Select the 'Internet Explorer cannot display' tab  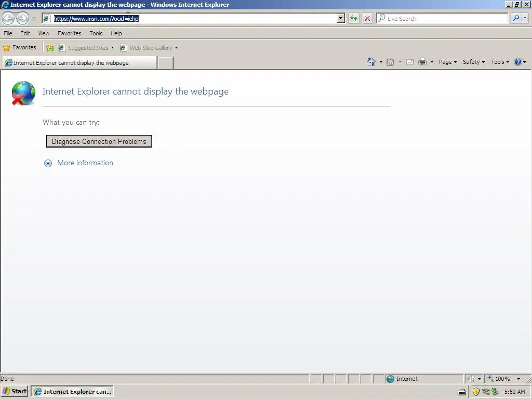[79, 63]
